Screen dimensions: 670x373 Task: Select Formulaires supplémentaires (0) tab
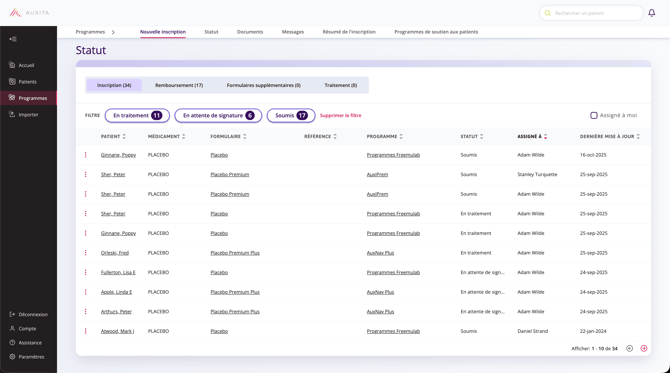click(264, 85)
